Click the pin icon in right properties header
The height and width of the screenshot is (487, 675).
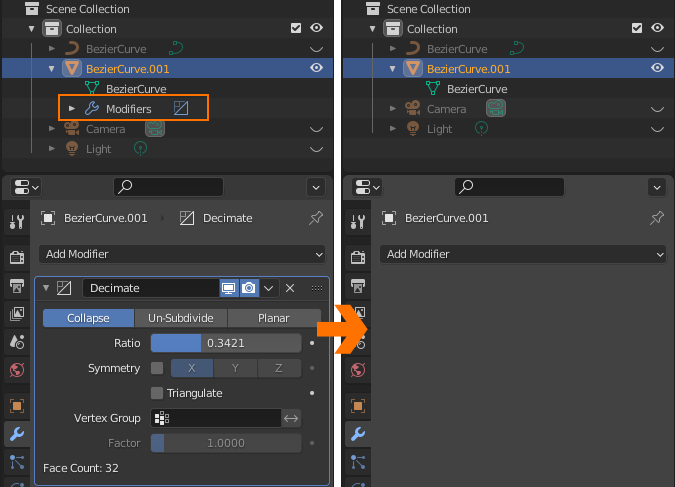[x=656, y=218]
